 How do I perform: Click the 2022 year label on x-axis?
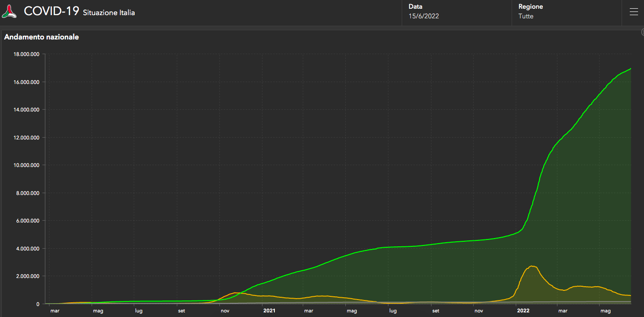(523, 311)
